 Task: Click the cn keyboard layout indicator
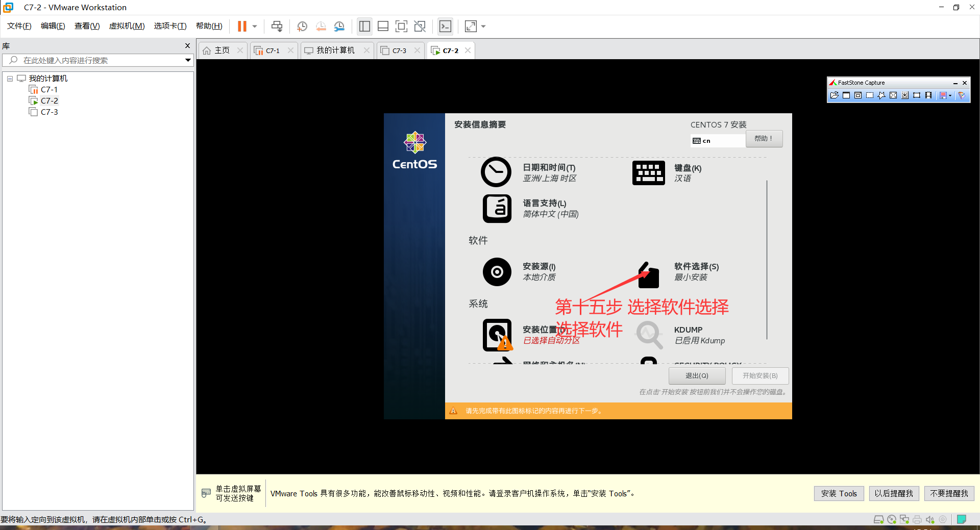click(x=718, y=141)
